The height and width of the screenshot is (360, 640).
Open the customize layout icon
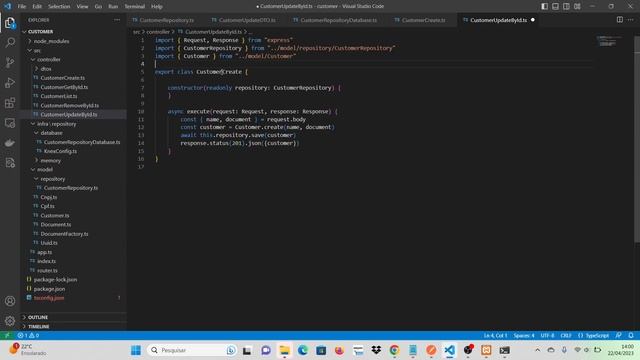click(577, 6)
